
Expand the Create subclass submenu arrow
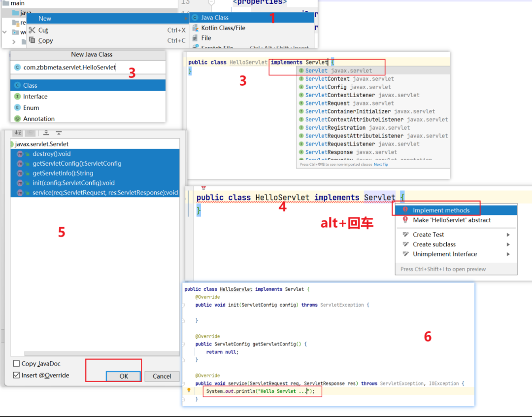point(508,244)
